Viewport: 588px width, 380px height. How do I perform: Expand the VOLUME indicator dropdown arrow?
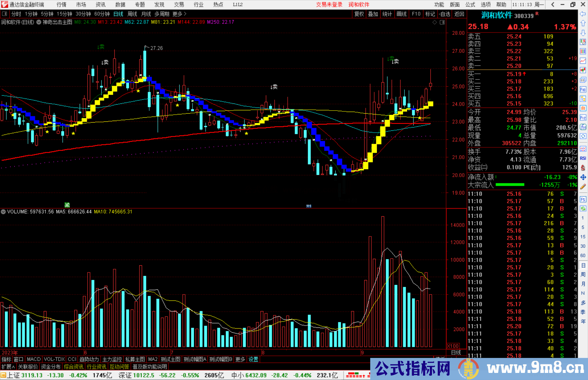pyautogui.click(x=3, y=212)
